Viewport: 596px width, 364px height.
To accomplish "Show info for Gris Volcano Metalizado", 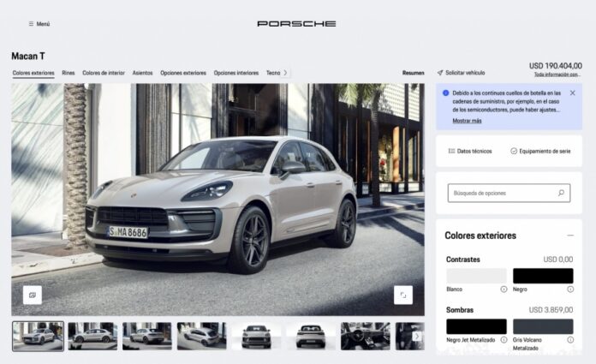I will (570, 340).
